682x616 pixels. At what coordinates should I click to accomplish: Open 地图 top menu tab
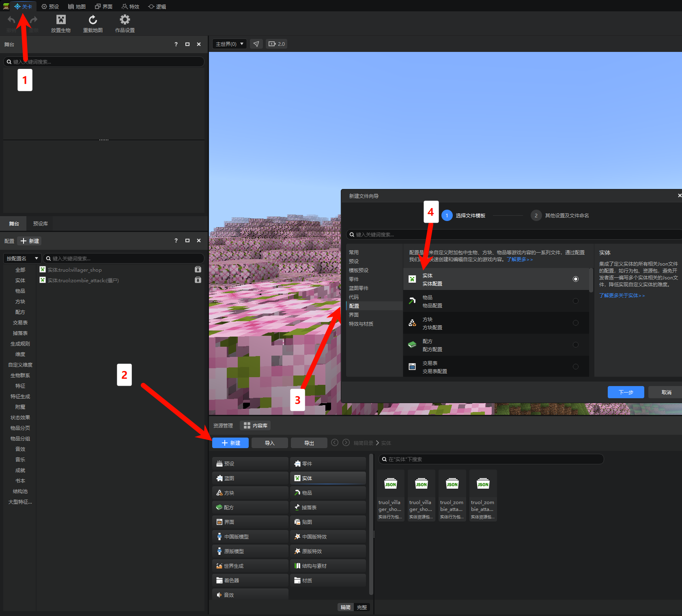[77, 6]
